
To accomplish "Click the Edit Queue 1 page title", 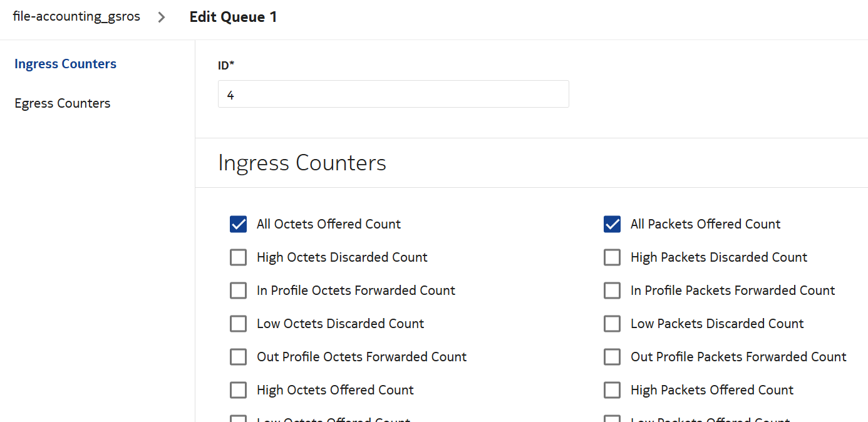I will (x=233, y=17).
